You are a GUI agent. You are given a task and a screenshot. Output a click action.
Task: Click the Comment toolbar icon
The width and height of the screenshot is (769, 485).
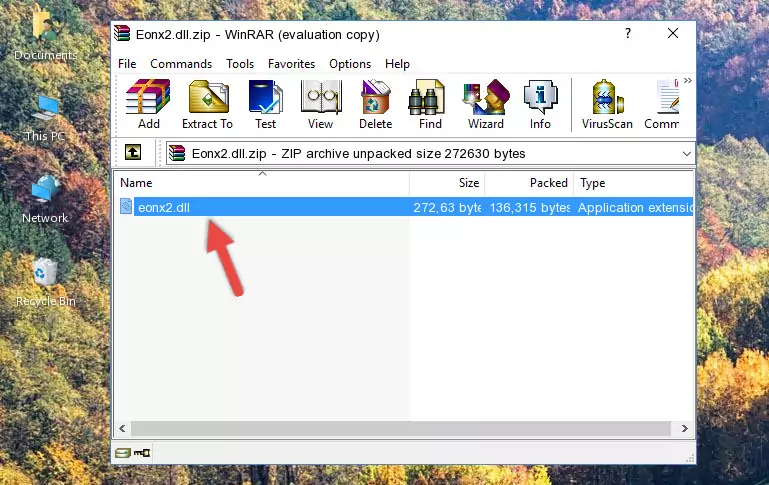(662, 104)
